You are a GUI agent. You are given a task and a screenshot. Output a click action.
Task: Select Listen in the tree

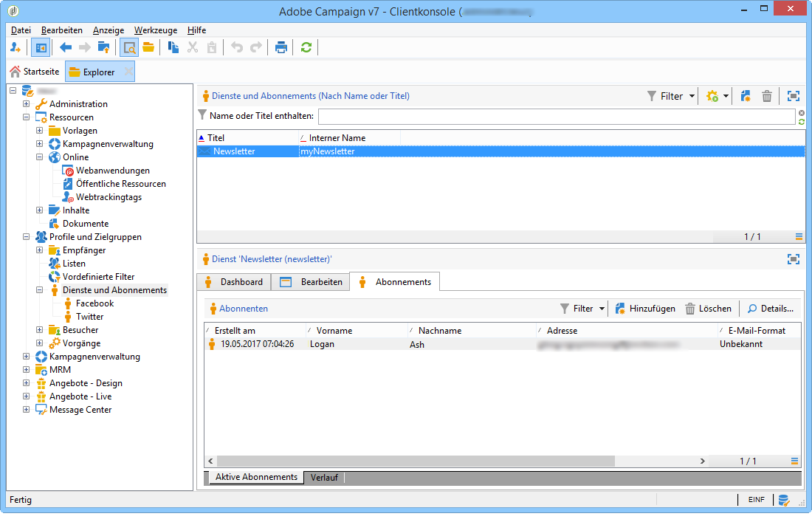point(74,264)
